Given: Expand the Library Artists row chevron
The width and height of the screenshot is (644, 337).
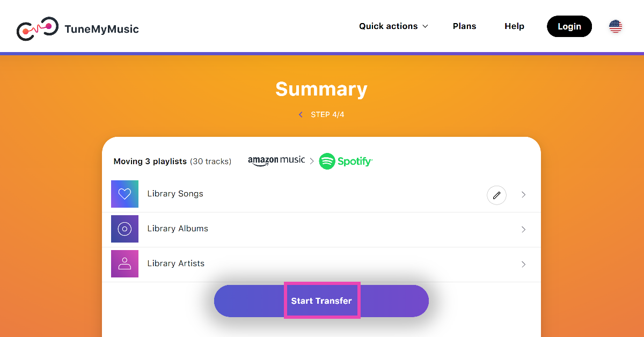Looking at the screenshot, I should point(523,265).
